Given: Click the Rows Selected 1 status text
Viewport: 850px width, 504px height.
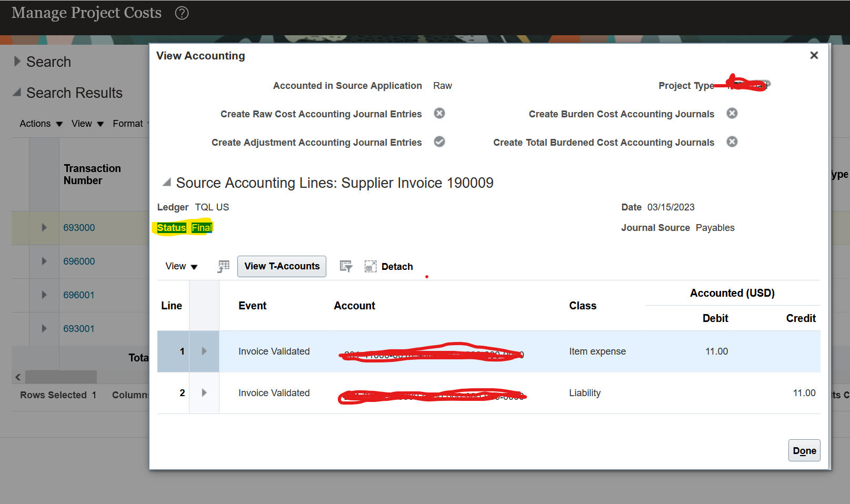Looking at the screenshot, I should [58, 395].
